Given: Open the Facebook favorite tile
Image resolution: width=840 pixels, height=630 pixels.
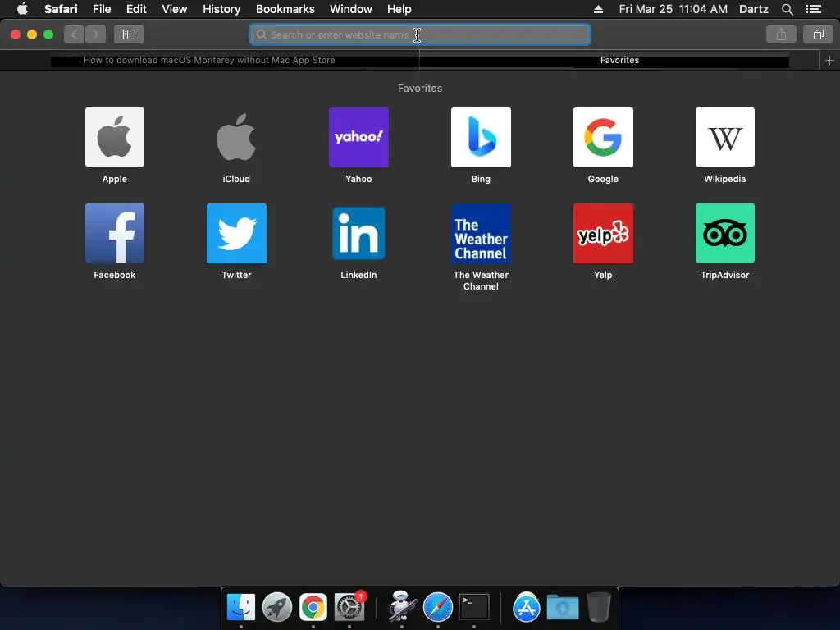Looking at the screenshot, I should pos(115,233).
